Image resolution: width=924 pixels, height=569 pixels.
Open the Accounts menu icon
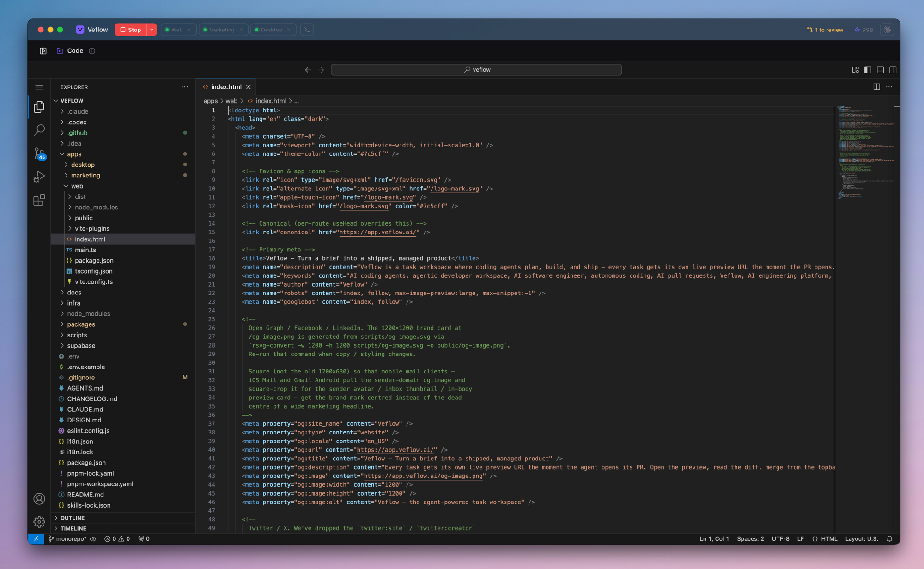click(39, 499)
